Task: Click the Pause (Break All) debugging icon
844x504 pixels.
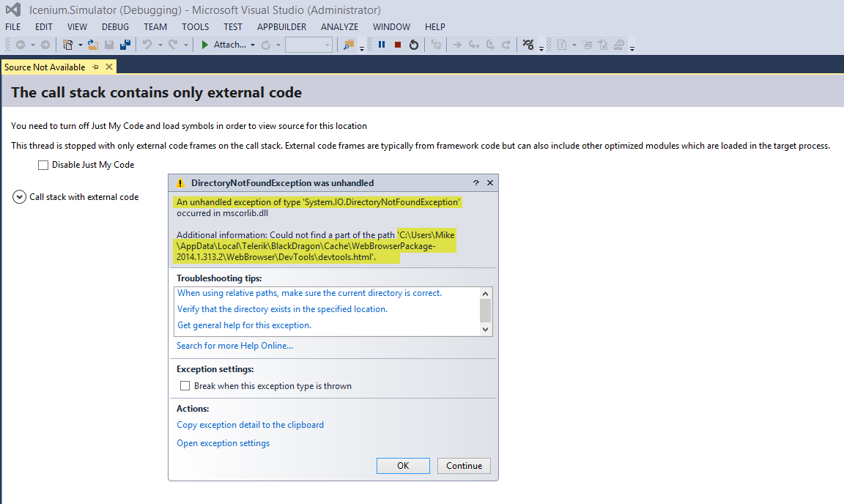Action: pos(382,45)
